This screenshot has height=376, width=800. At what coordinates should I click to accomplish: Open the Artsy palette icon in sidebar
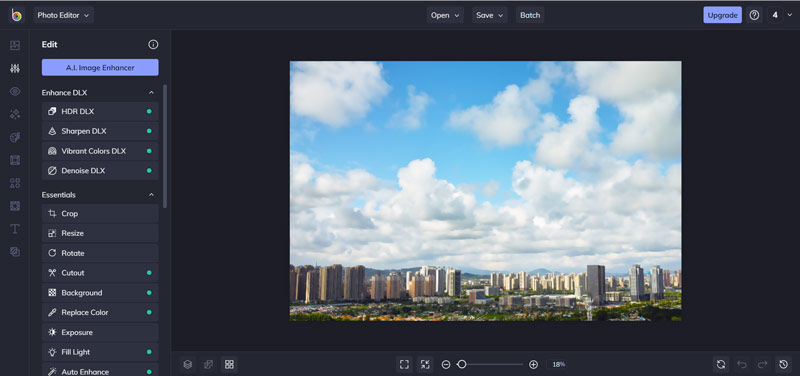[15, 137]
